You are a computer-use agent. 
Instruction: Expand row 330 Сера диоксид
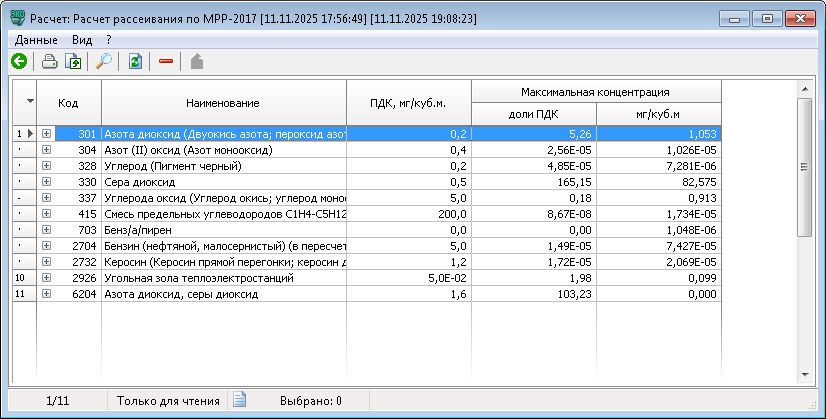tap(46, 181)
